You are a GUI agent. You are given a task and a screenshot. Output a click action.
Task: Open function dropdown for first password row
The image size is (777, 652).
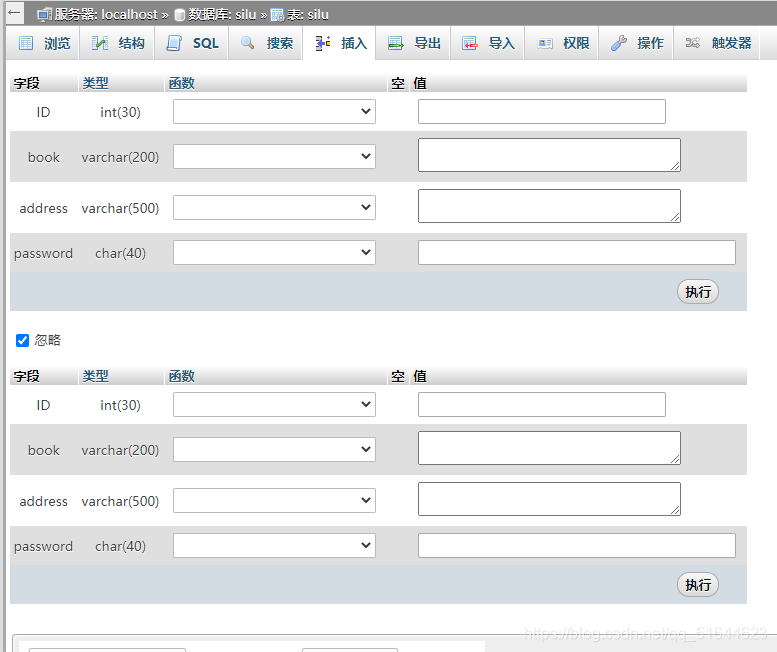click(x=274, y=253)
